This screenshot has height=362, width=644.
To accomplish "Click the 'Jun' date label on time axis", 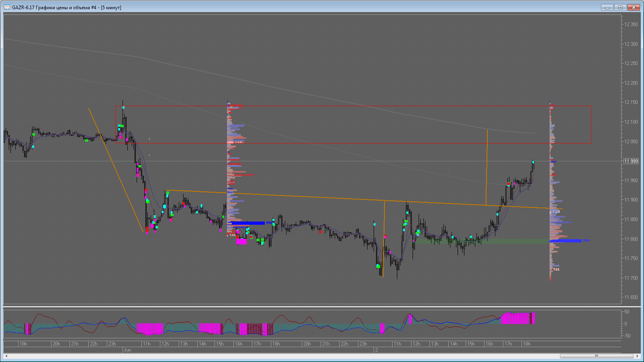I will (x=127, y=350).
